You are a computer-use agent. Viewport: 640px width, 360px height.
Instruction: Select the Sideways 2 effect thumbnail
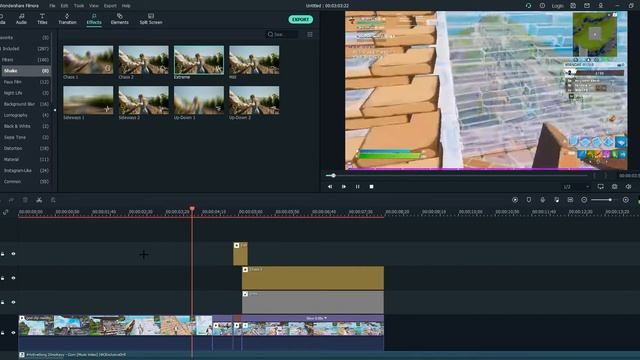(x=144, y=100)
